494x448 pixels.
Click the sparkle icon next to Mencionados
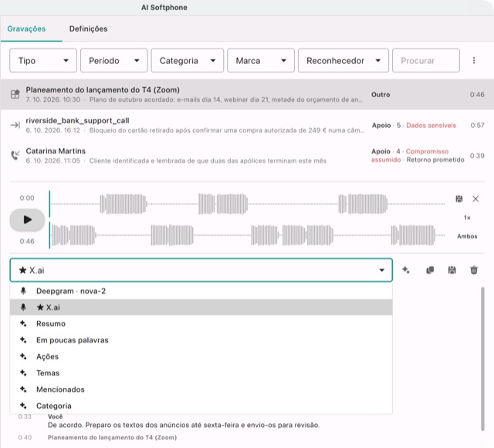click(23, 389)
